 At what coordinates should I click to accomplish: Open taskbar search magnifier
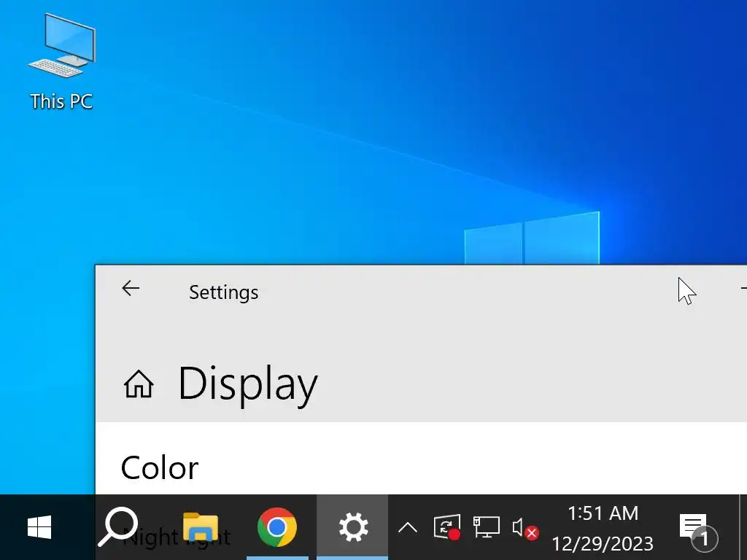click(x=118, y=527)
